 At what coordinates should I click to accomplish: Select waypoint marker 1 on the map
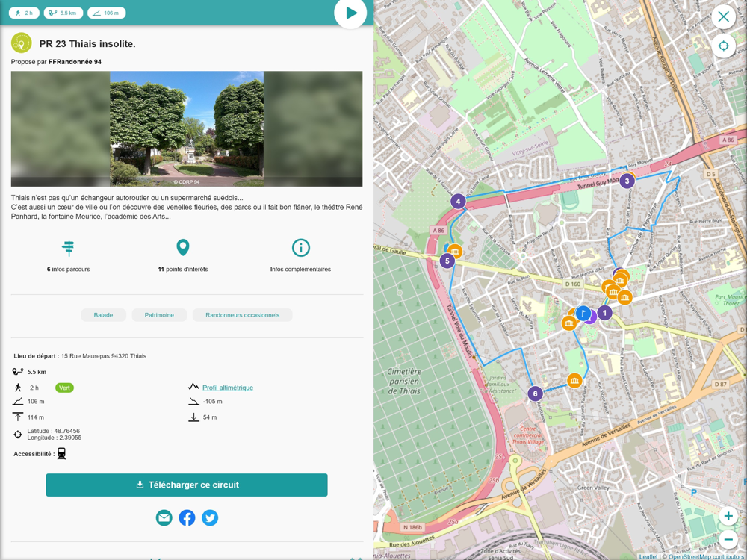[x=604, y=313]
